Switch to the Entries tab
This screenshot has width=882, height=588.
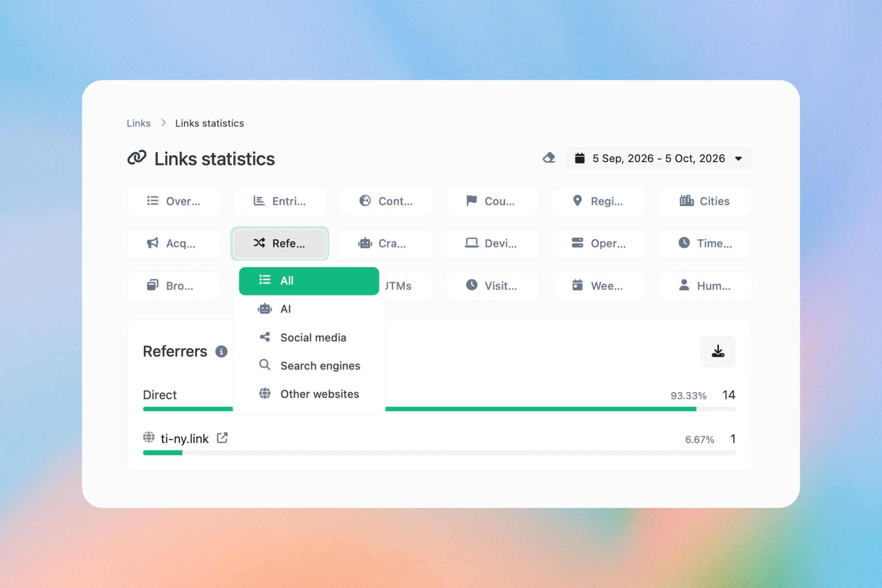280,201
